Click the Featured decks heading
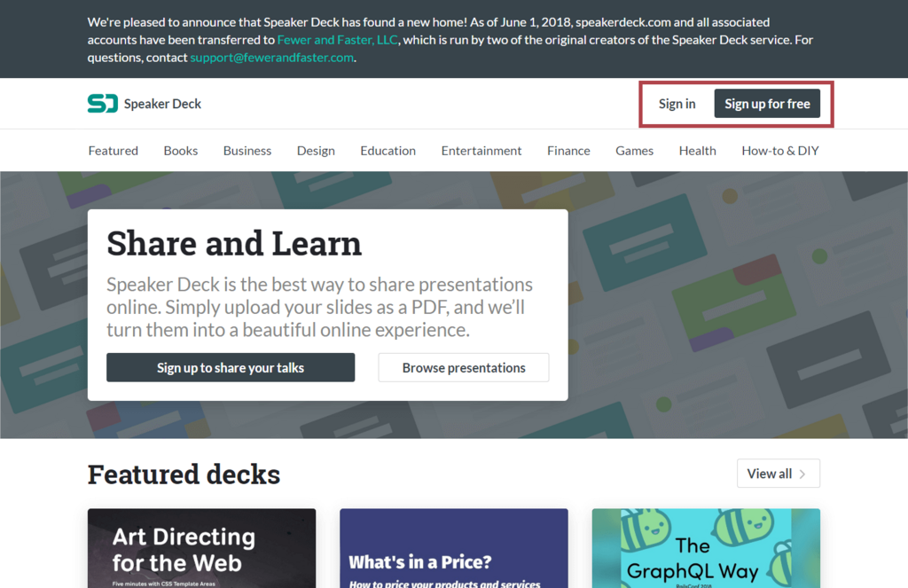 tap(184, 474)
